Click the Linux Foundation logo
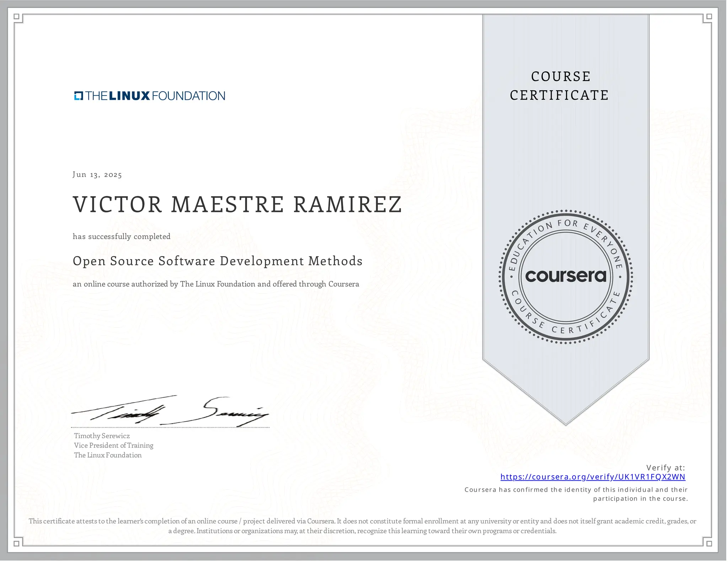Viewport: 728px width, 562px height. pos(150,96)
